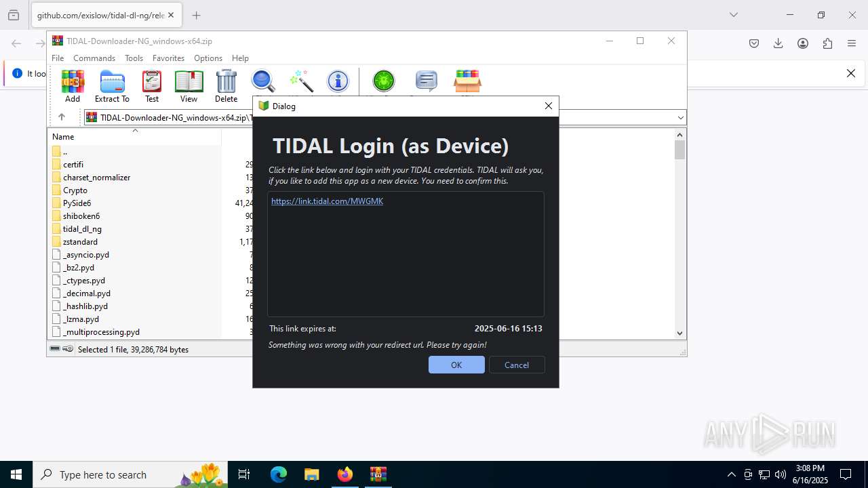Open the Windows Start menu
Viewport: 868px width, 488px height.
tap(16, 474)
